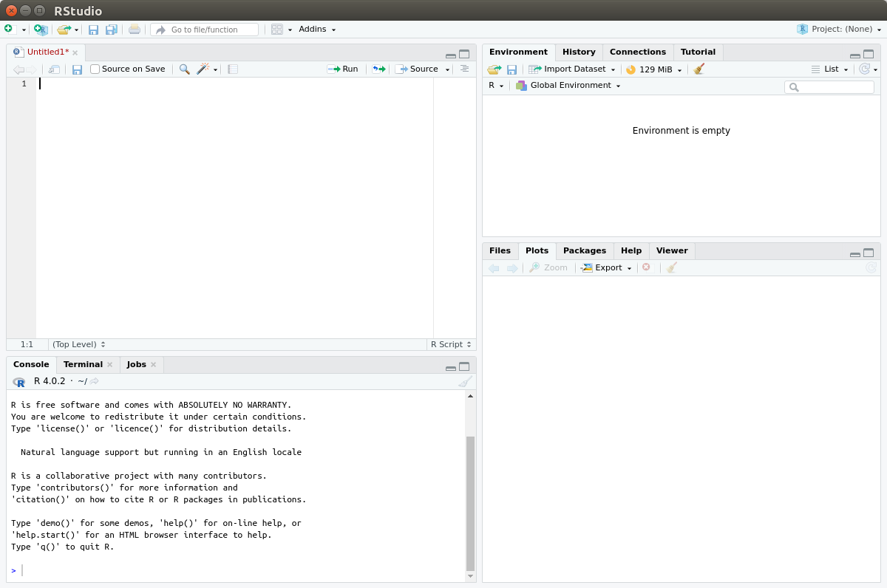Click the environment search field
The height and width of the screenshot is (588, 887).
point(829,87)
